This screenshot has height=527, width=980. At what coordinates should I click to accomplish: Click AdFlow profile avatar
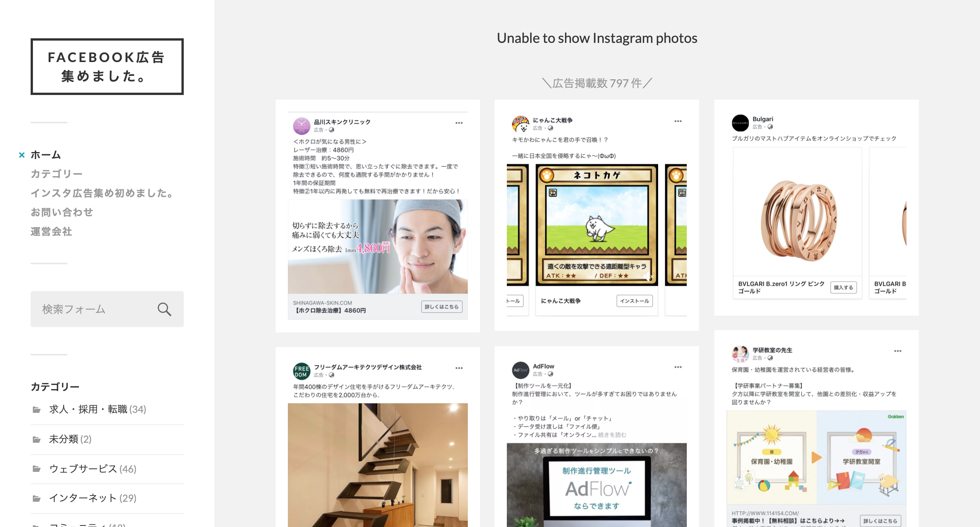click(x=521, y=370)
